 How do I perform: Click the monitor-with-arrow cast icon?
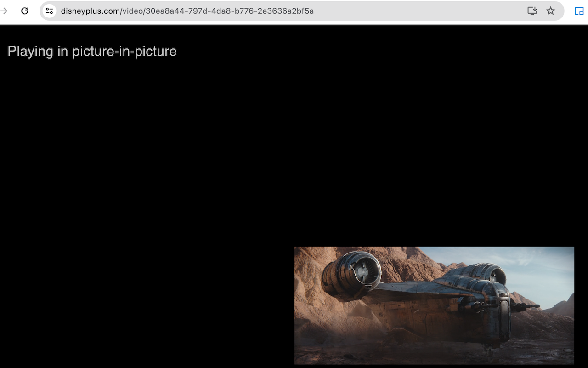coord(532,11)
